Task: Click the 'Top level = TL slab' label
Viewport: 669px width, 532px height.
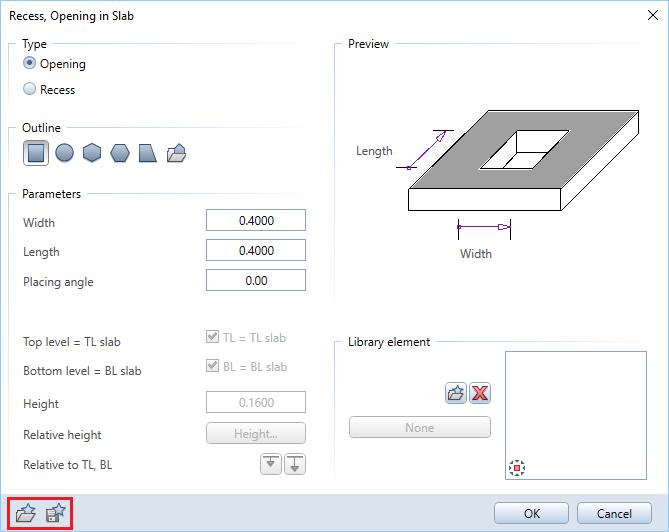Action: pyautogui.click(x=72, y=342)
